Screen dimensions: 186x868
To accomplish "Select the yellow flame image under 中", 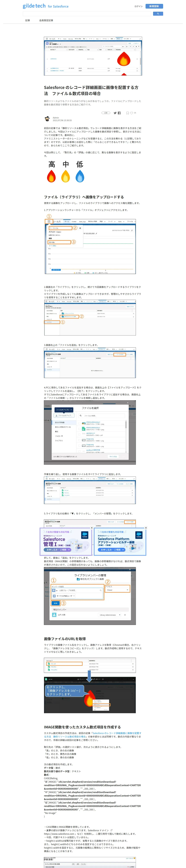I will point(65,176).
